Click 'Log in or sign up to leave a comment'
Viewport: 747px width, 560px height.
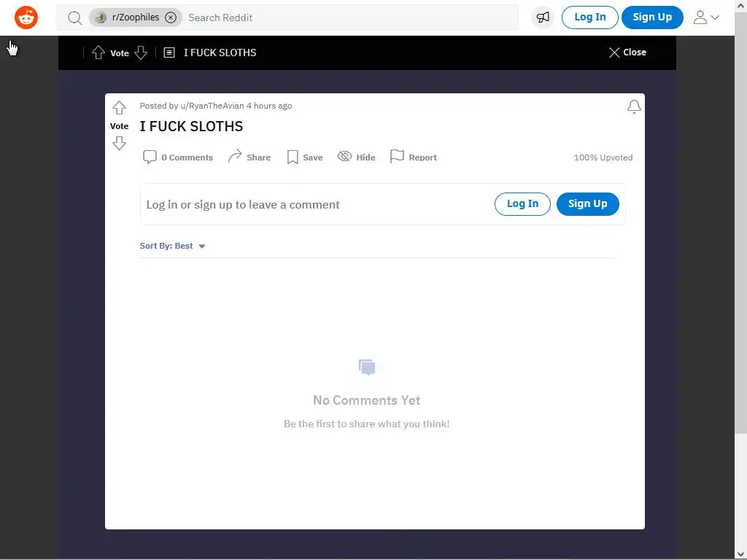point(243,205)
